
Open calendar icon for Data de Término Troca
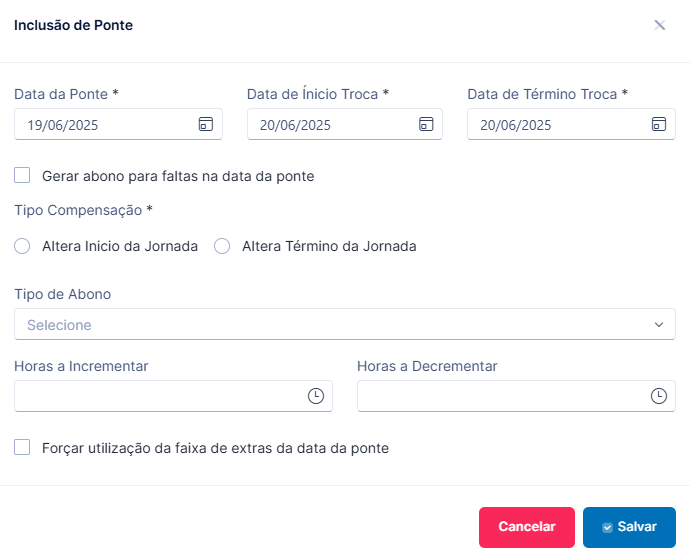coord(658,124)
